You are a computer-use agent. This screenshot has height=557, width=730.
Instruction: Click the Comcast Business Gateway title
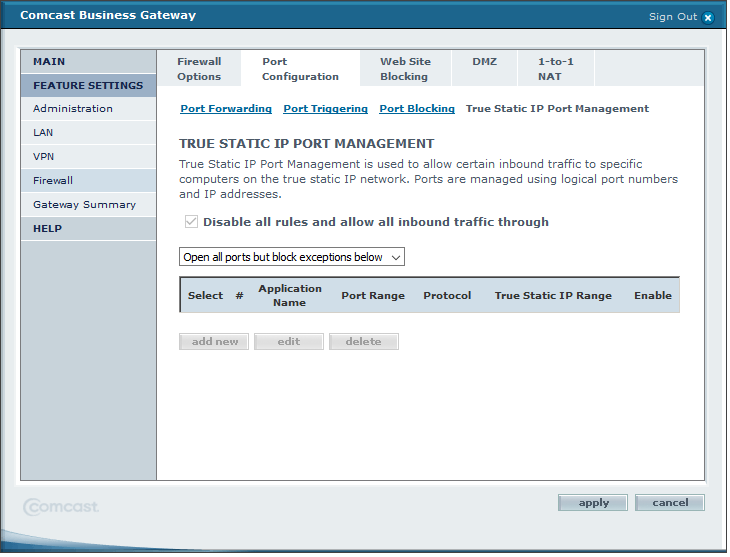point(108,15)
